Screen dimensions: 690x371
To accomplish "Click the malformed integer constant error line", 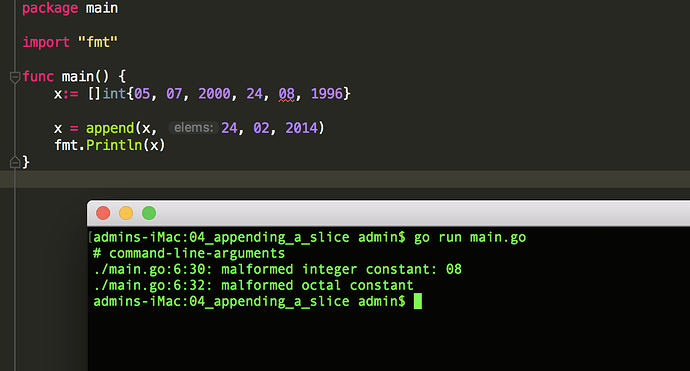I will coord(278,269).
